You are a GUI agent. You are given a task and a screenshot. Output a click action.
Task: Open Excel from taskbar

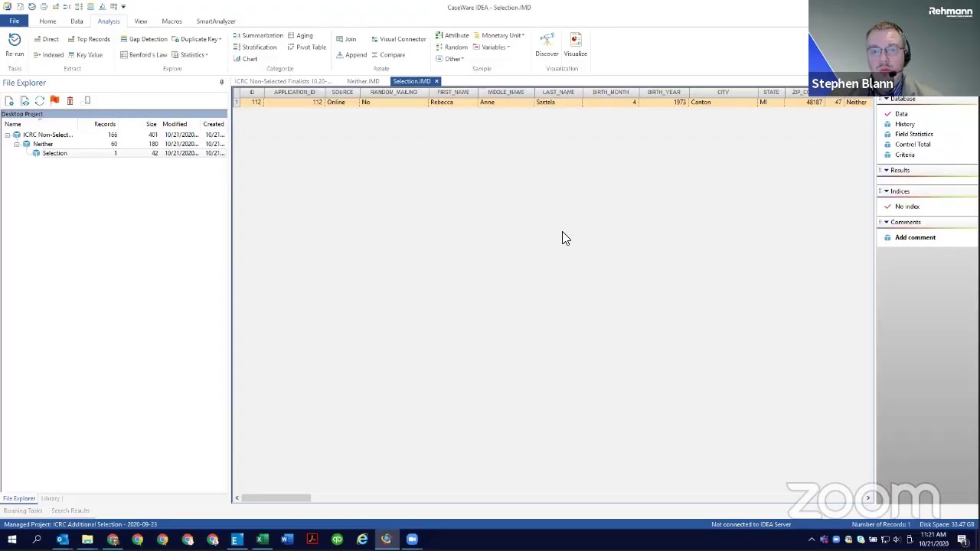click(262, 540)
